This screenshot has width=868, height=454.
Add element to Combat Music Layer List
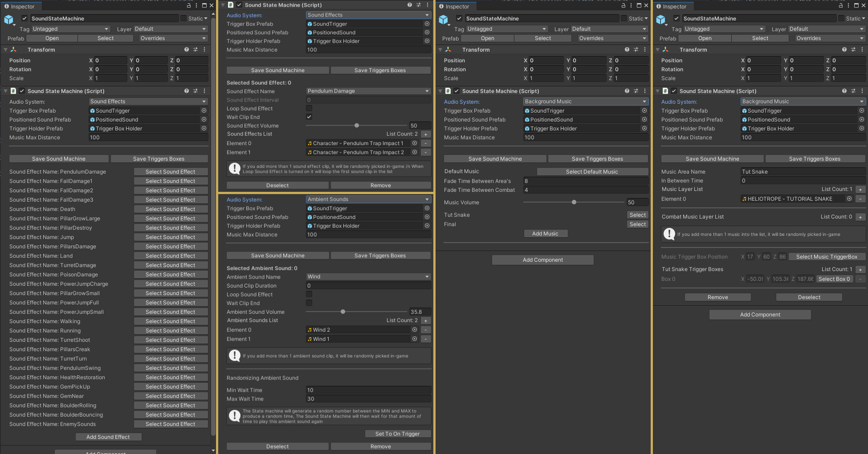click(x=860, y=217)
